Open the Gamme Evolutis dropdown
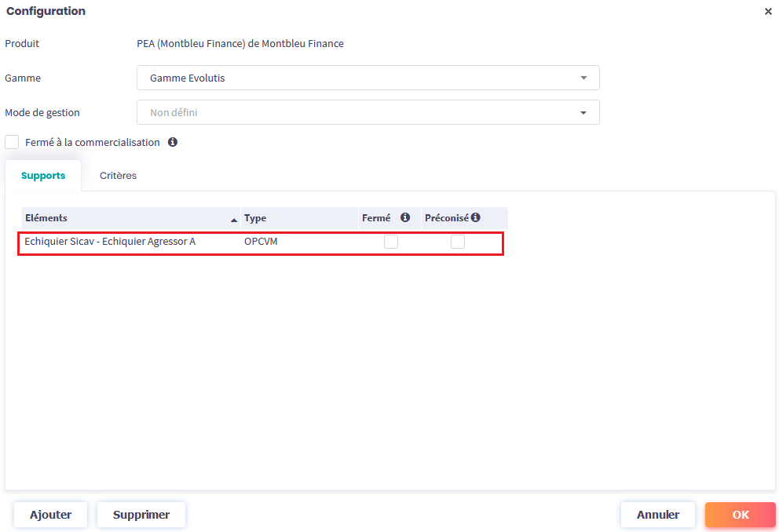Viewport: 779px width, 532px height. coord(368,78)
